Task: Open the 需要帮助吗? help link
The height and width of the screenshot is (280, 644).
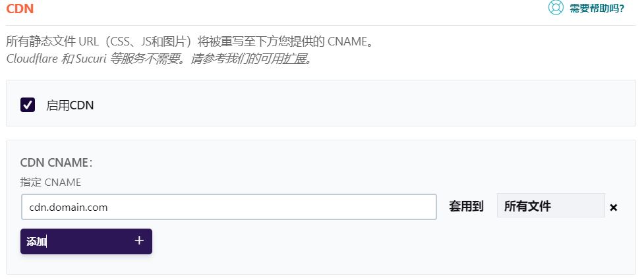Action: [x=597, y=9]
